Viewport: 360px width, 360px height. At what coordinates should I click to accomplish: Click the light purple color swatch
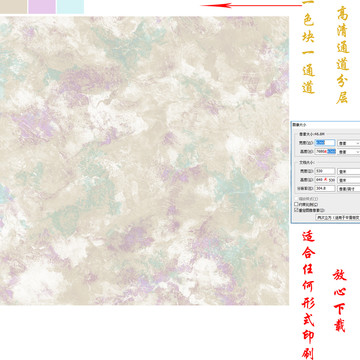click(x=42, y=7)
